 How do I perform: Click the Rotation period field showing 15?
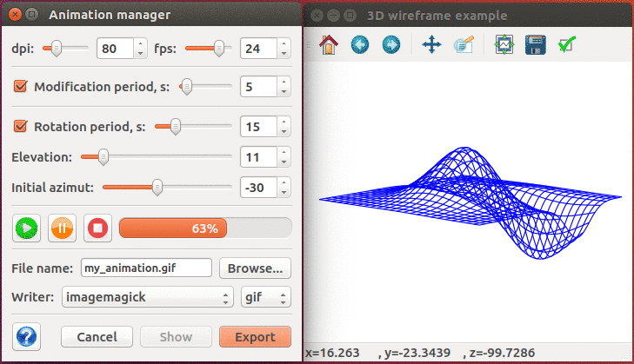(x=259, y=127)
